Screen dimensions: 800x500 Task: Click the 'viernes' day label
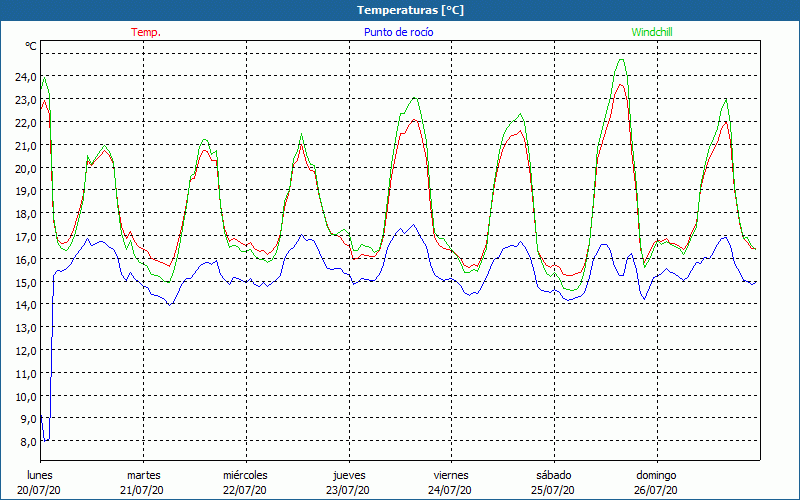[x=451, y=475]
